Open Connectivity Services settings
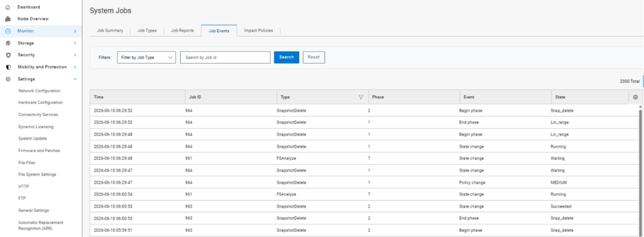644x237 pixels. click(x=38, y=114)
